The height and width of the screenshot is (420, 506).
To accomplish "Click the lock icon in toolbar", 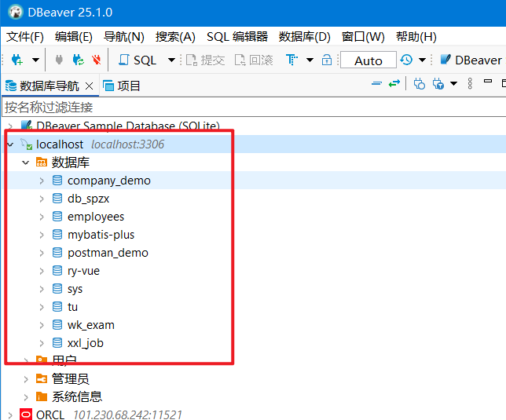I will coord(327,60).
